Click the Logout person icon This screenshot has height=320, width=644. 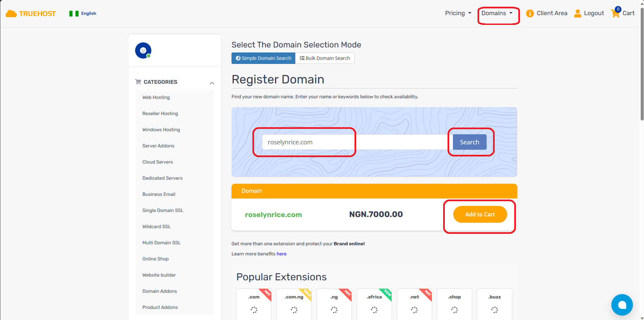click(577, 13)
